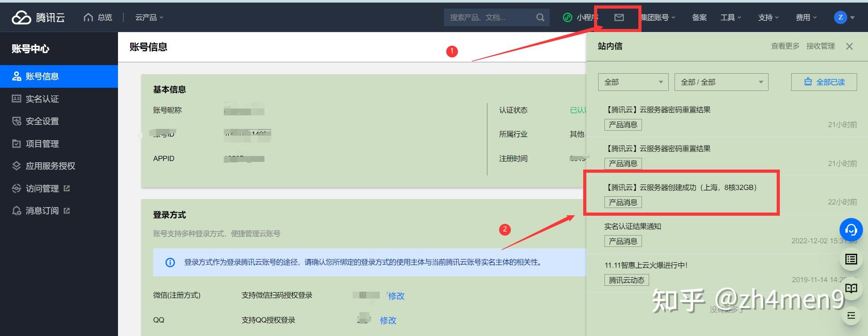Open the mail envelope message icon

619,17
